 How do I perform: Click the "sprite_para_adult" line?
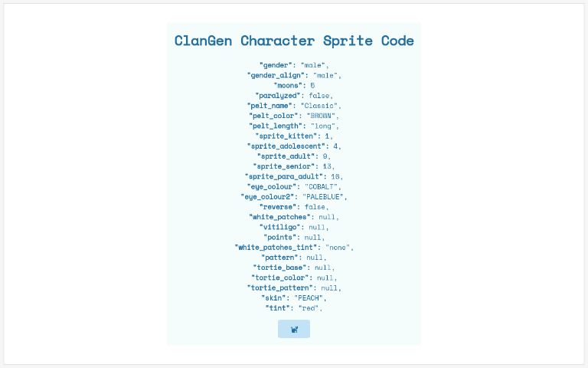tap(294, 176)
